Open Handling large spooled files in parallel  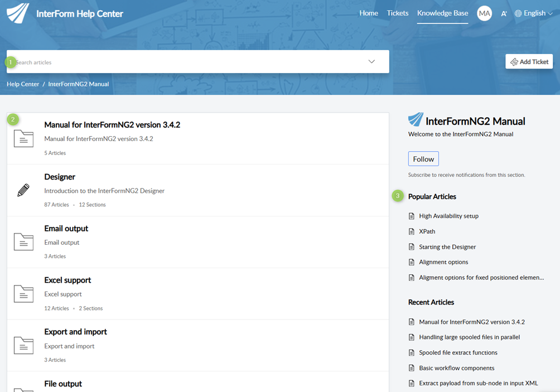click(469, 337)
